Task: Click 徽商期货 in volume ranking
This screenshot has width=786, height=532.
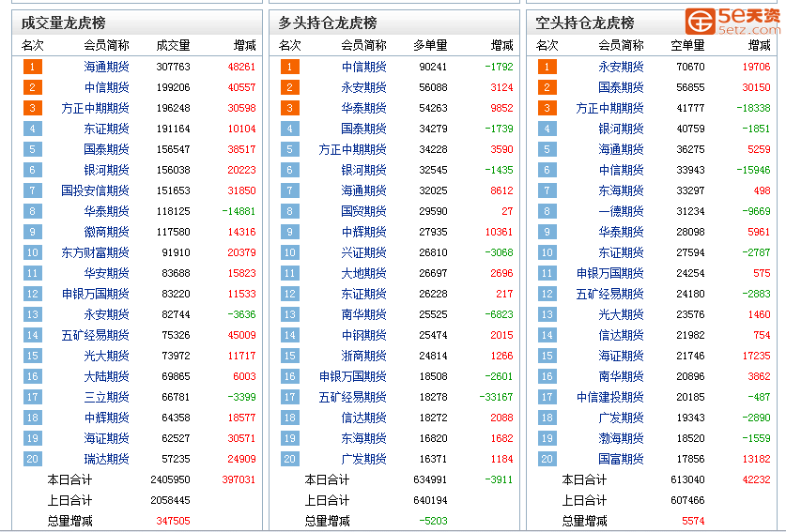Action: (x=106, y=232)
